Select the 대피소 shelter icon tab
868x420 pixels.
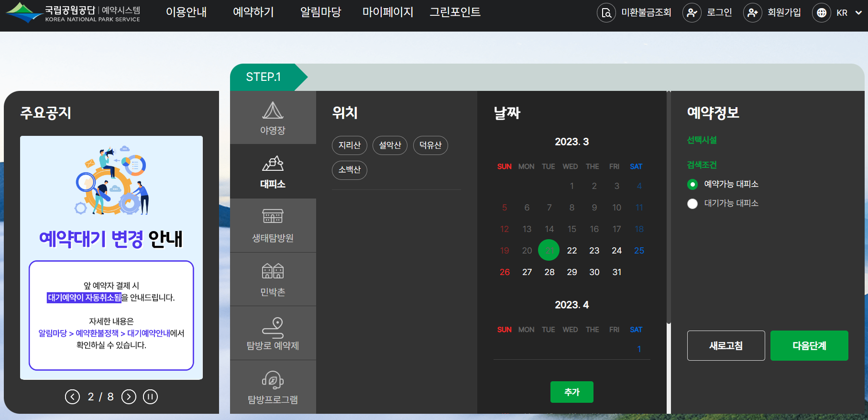273,172
